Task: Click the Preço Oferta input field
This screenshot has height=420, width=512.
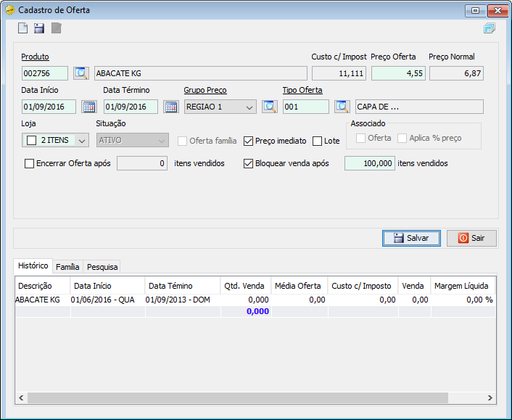Action: click(398, 73)
